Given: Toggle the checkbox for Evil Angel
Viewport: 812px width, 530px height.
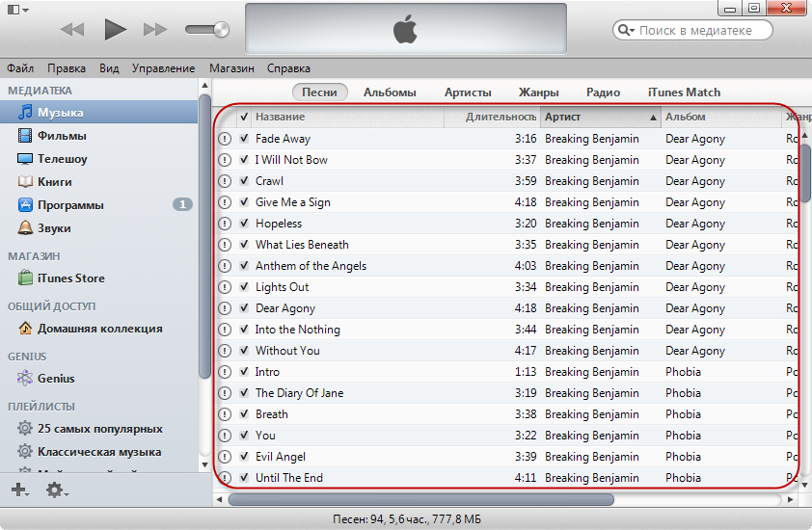Looking at the screenshot, I should click(244, 457).
